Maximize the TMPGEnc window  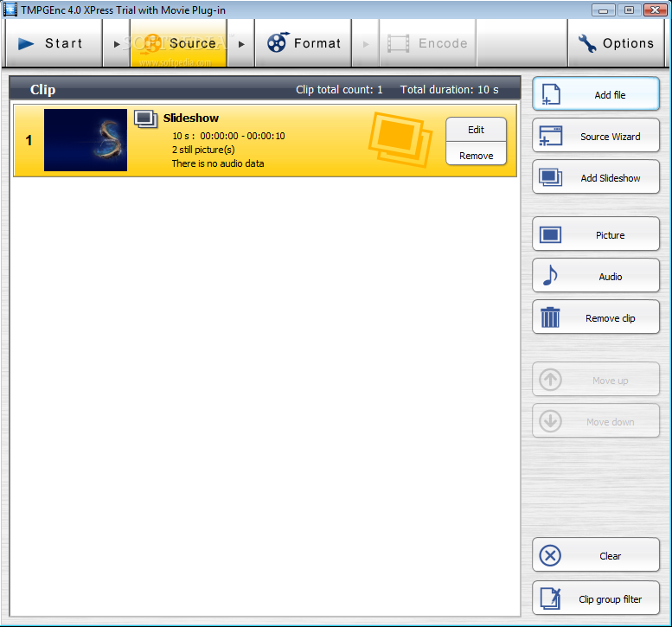[629, 10]
